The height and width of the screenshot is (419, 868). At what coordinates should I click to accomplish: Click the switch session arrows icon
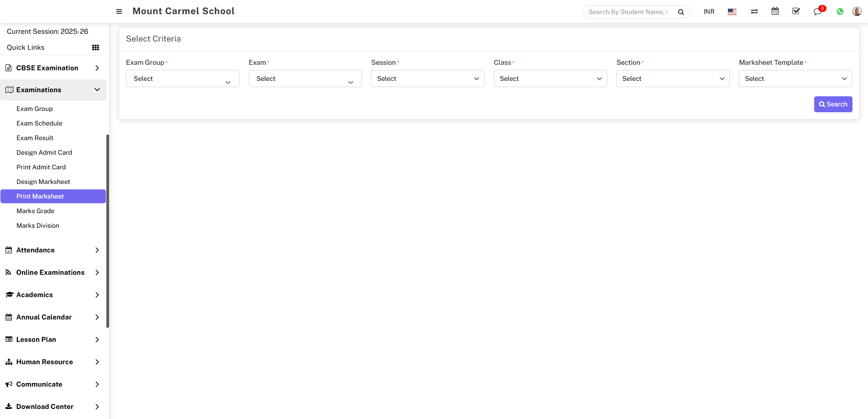click(754, 12)
